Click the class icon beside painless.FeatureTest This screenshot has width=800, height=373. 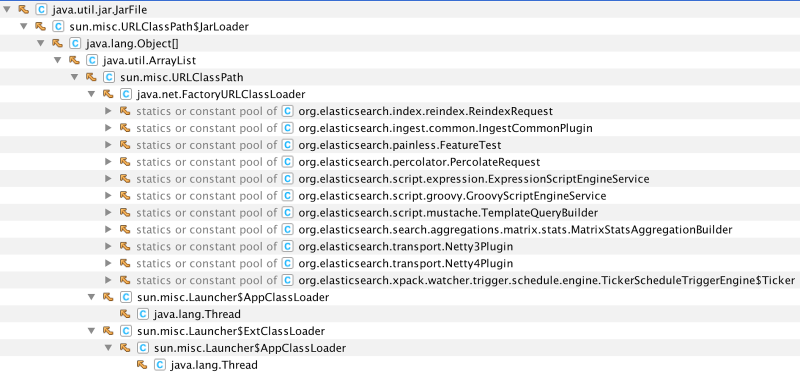pyautogui.click(x=288, y=145)
